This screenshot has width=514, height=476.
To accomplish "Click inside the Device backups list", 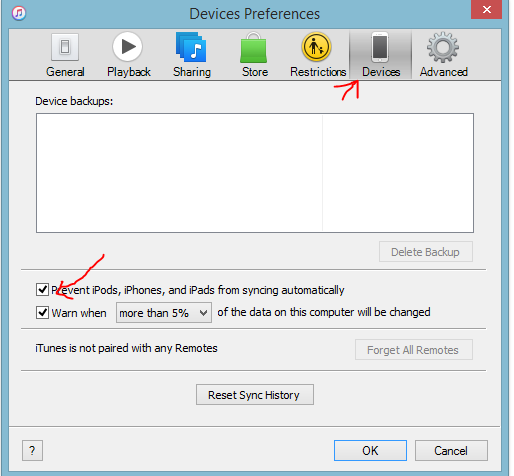I will (x=255, y=173).
